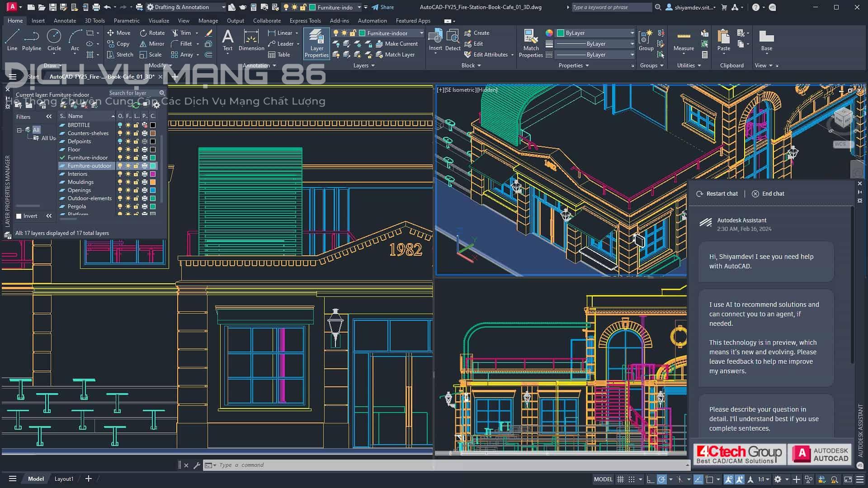868x488 pixels.
Task: Switch to the Parametric tab
Action: pos(127,21)
